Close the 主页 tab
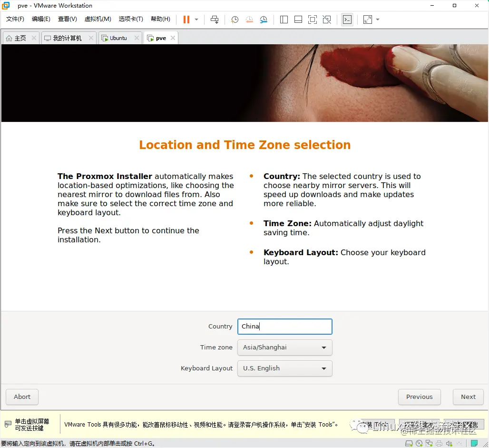Viewport: 489px width, 448px height. click(34, 38)
